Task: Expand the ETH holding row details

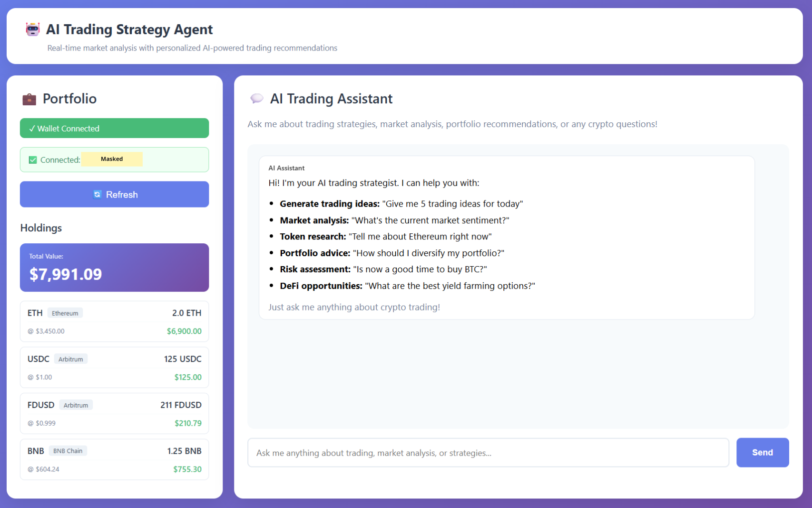Action: 114,321
